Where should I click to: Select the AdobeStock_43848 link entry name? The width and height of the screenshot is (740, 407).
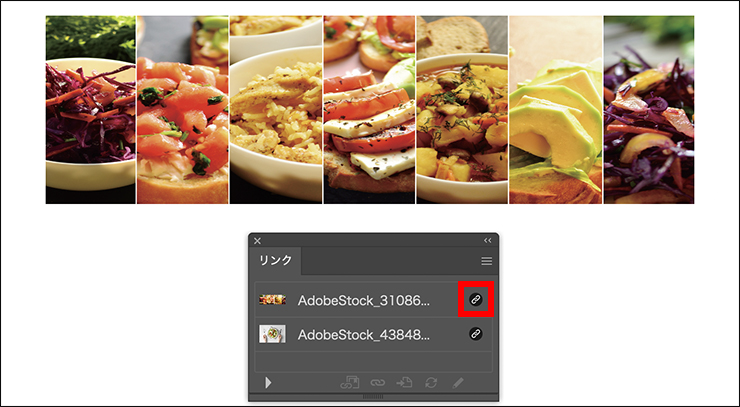pyautogui.click(x=363, y=335)
